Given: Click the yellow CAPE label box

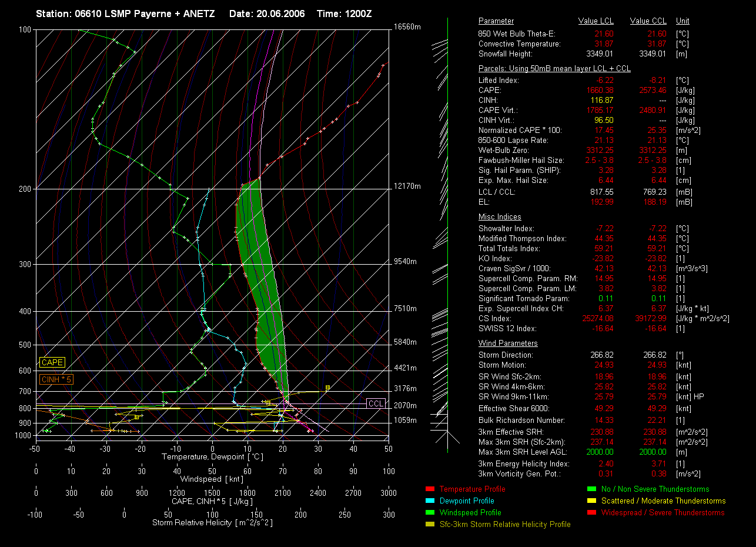Looking at the screenshot, I should coord(52,363).
